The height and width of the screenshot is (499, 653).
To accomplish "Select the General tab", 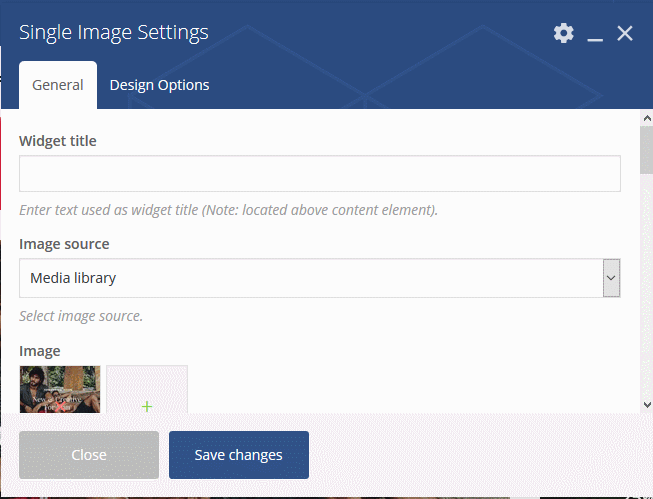I will [58, 85].
